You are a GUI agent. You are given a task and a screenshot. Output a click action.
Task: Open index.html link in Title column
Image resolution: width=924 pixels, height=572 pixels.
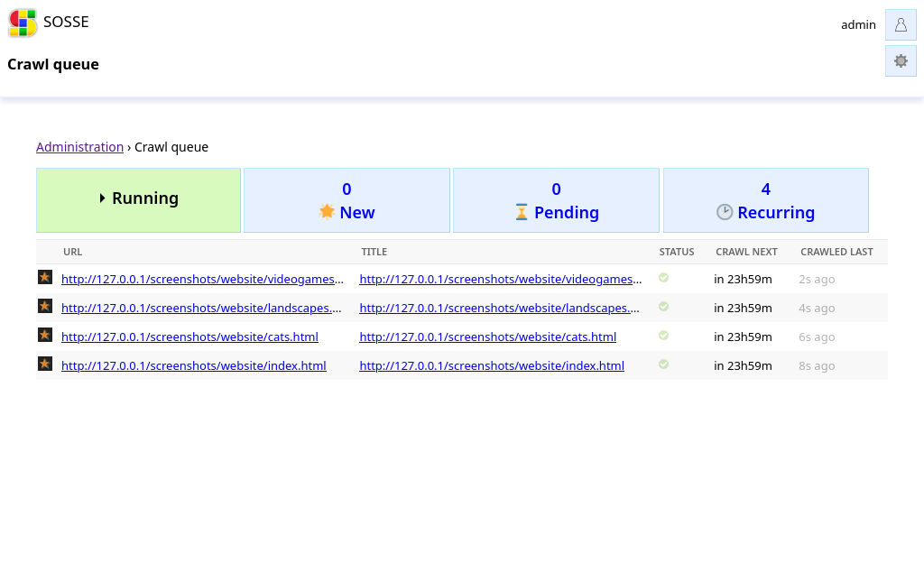(x=492, y=365)
